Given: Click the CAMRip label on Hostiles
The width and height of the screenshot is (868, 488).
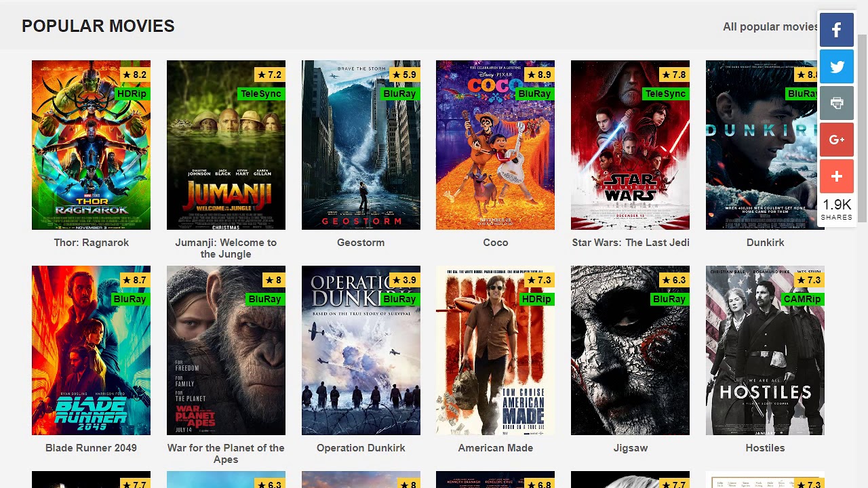Looking at the screenshot, I should (802, 299).
